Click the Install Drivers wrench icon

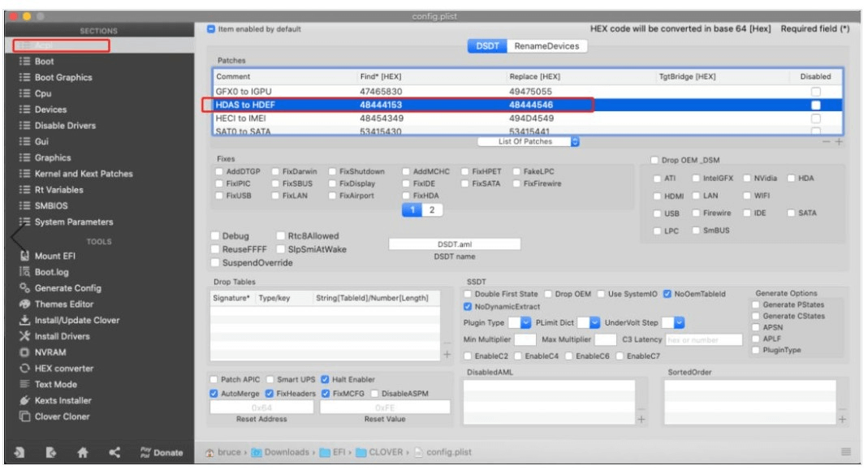pyautogui.click(x=24, y=336)
